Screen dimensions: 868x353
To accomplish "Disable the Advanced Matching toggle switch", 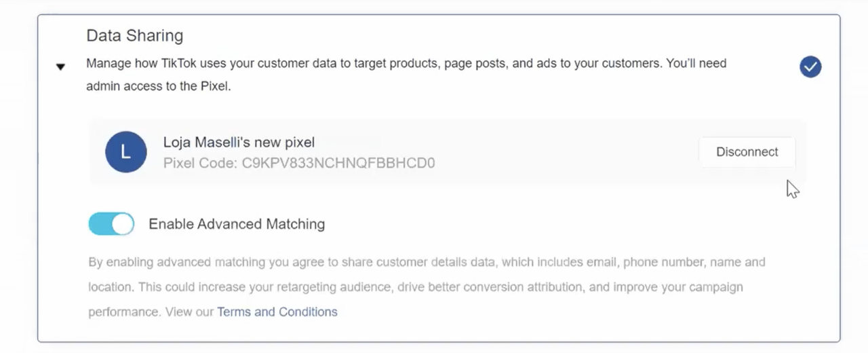I will click(x=111, y=223).
